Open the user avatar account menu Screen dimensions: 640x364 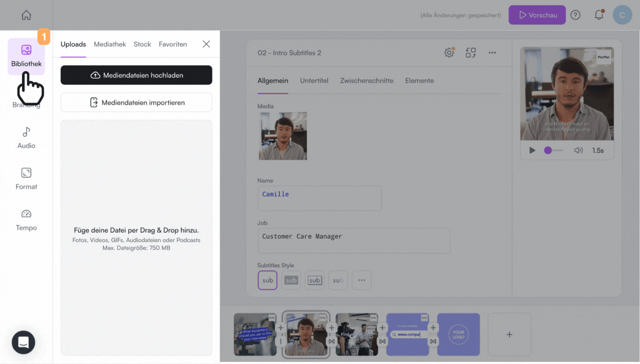click(622, 15)
